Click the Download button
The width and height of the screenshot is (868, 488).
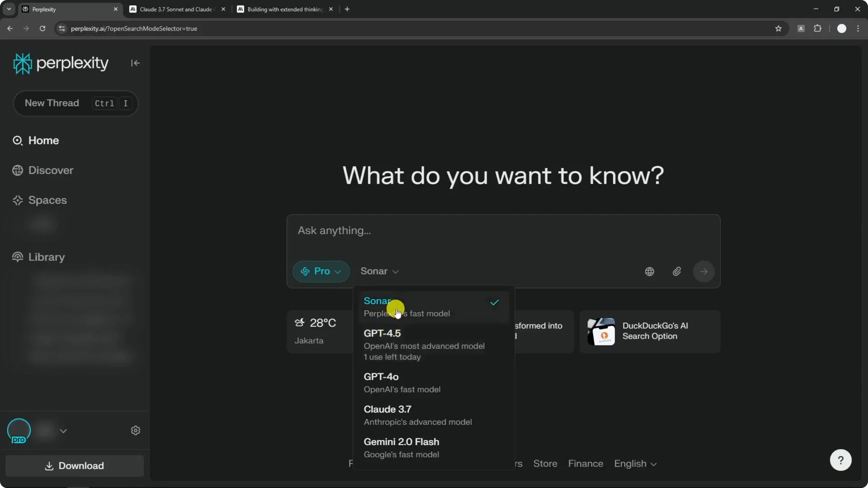75,466
